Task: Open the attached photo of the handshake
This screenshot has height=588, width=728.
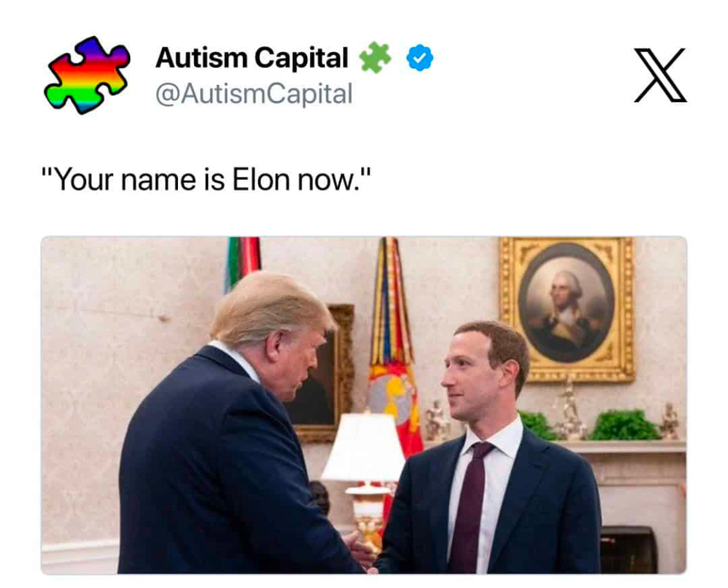Action: [x=364, y=405]
